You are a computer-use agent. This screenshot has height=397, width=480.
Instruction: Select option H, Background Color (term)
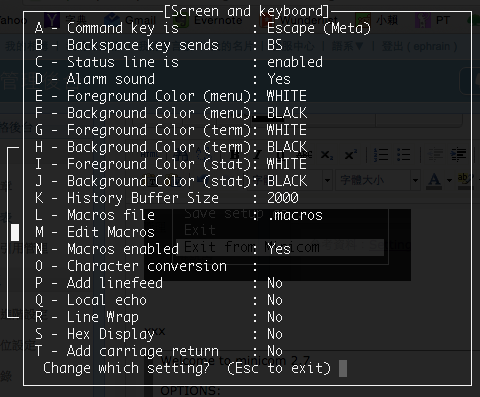pos(171,147)
